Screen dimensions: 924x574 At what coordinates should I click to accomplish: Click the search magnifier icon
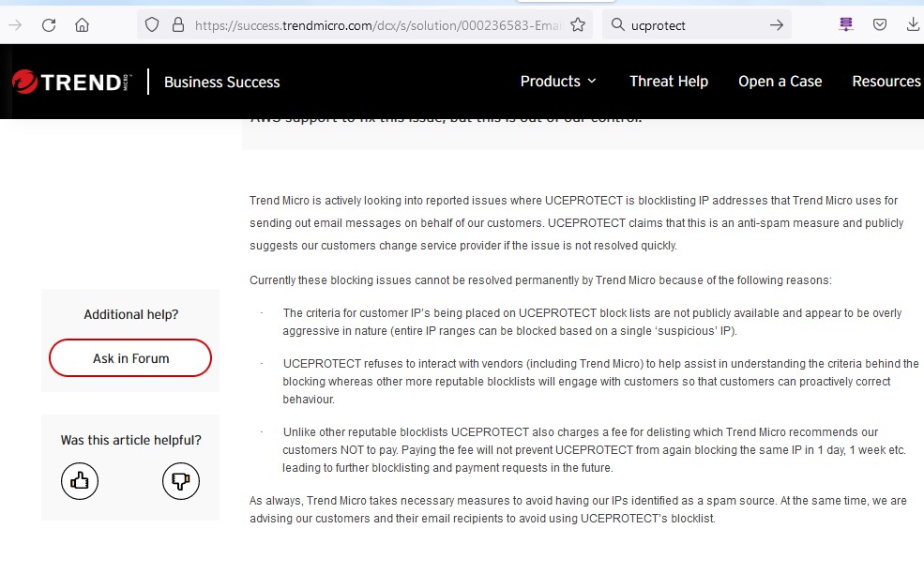pyautogui.click(x=617, y=24)
